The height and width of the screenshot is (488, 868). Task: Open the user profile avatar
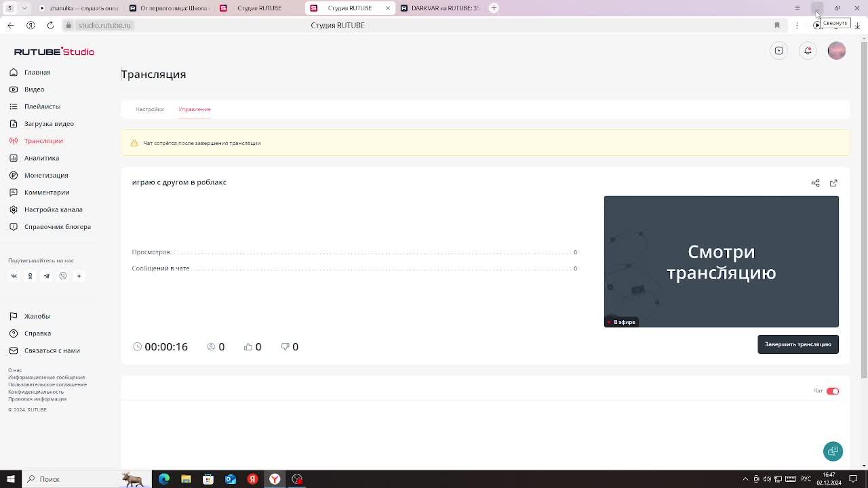837,51
